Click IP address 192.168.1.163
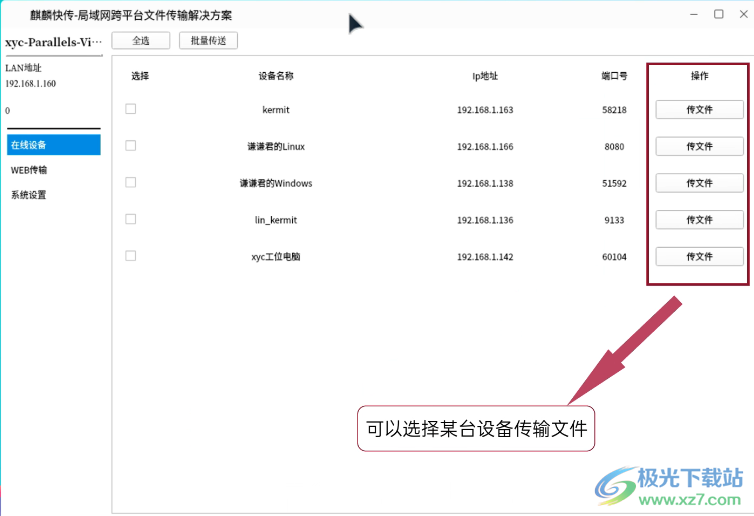Image resolution: width=754 pixels, height=516 pixels. (x=485, y=110)
